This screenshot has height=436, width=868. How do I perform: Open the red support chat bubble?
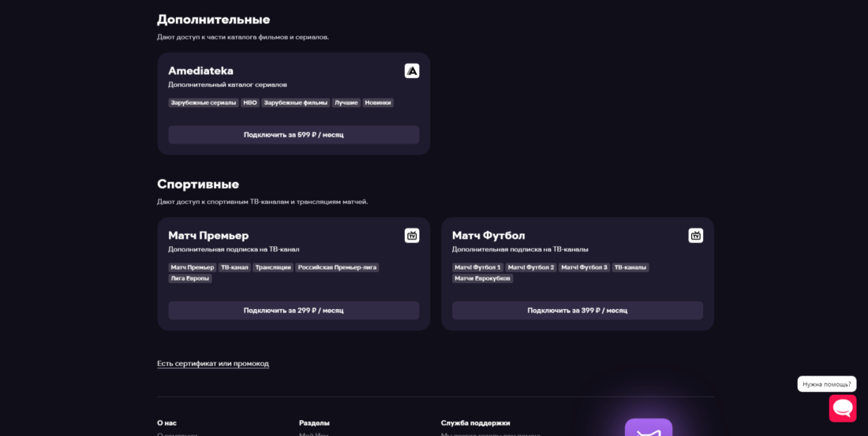pos(842,408)
